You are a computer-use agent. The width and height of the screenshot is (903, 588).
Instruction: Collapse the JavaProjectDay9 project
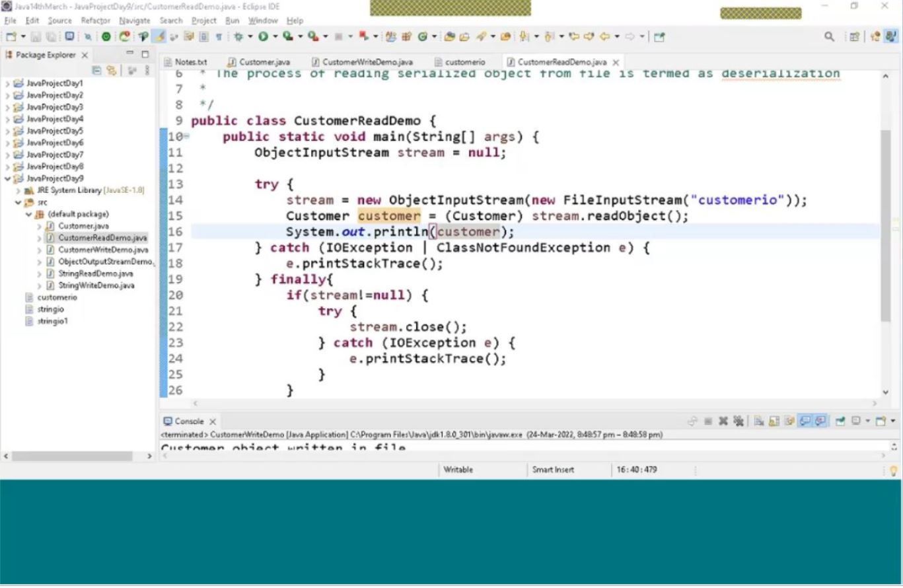click(x=7, y=178)
